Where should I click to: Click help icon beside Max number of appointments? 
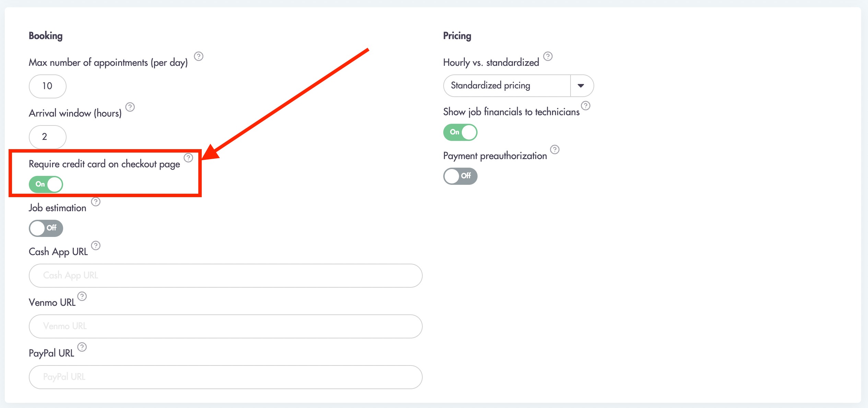(199, 56)
